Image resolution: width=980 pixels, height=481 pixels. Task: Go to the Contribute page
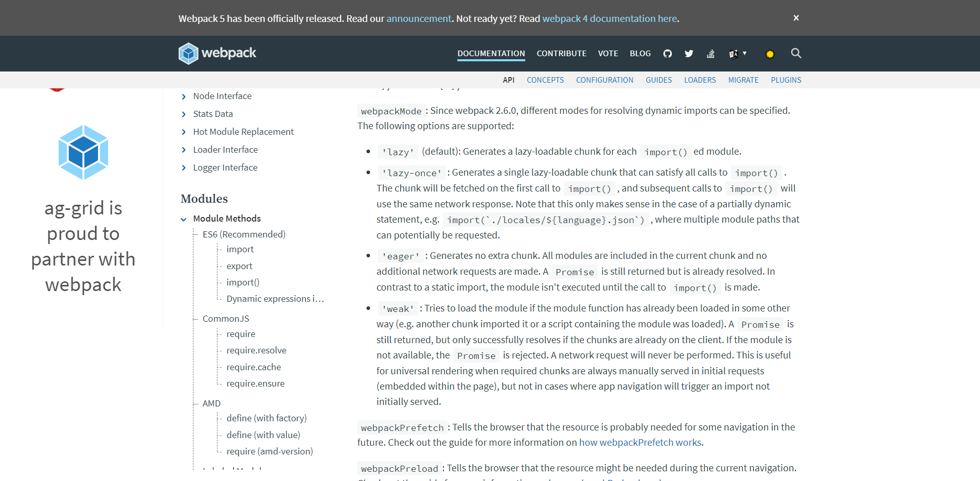click(561, 54)
